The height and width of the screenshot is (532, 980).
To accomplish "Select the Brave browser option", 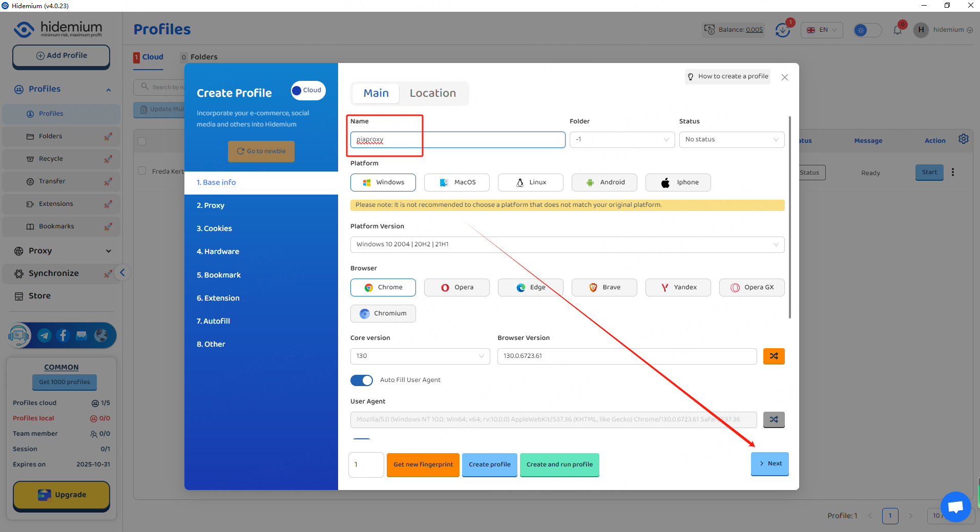I will coord(604,287).
